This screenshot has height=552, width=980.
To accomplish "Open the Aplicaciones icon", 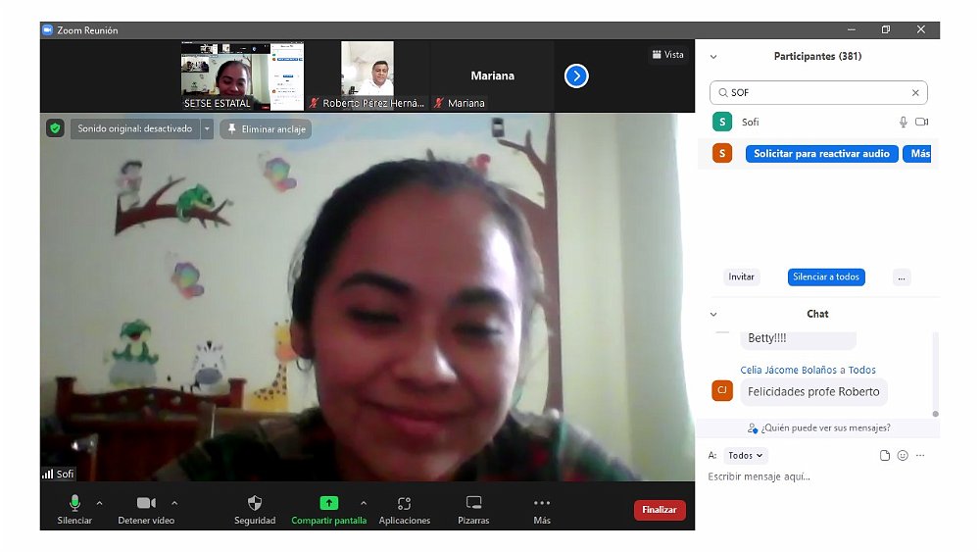I will (x=404, y=503).
